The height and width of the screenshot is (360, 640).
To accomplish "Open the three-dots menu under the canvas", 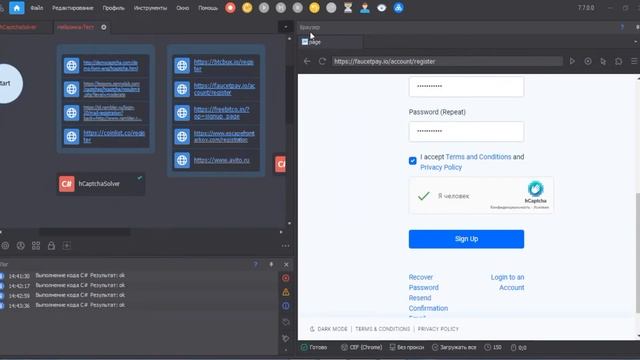I will pos(285,246).
